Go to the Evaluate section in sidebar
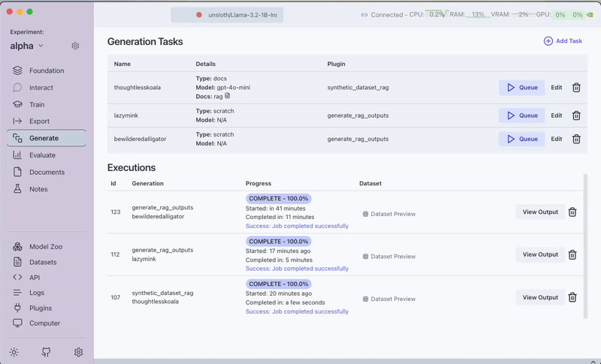601x364 pixels. (42, 155)
